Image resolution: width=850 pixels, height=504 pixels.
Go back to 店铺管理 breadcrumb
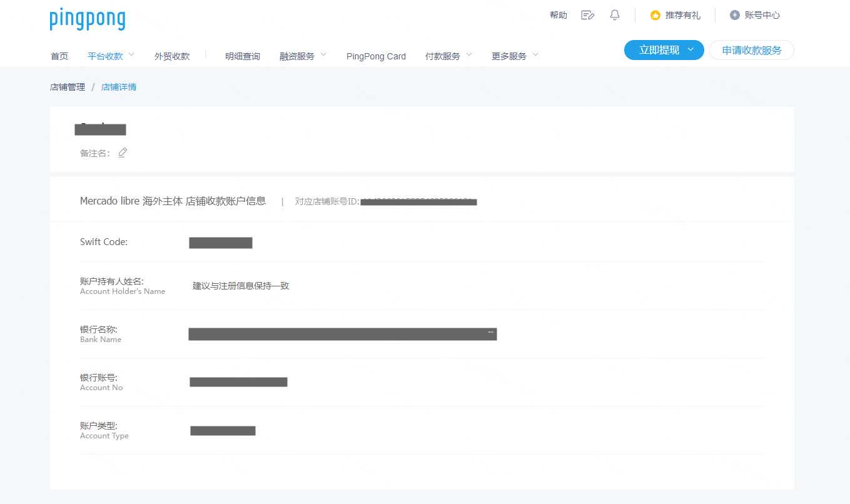pyautogui.click(x=68, y=87)
